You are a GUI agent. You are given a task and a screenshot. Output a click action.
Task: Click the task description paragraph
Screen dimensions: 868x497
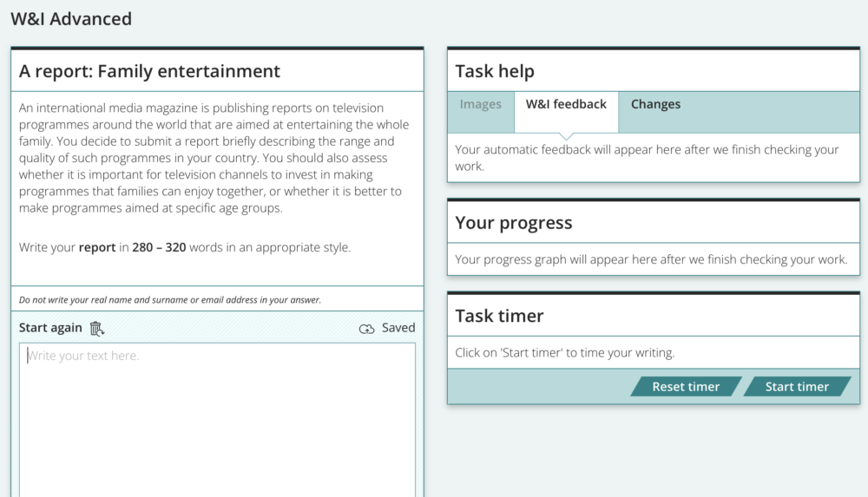(214, 158)
